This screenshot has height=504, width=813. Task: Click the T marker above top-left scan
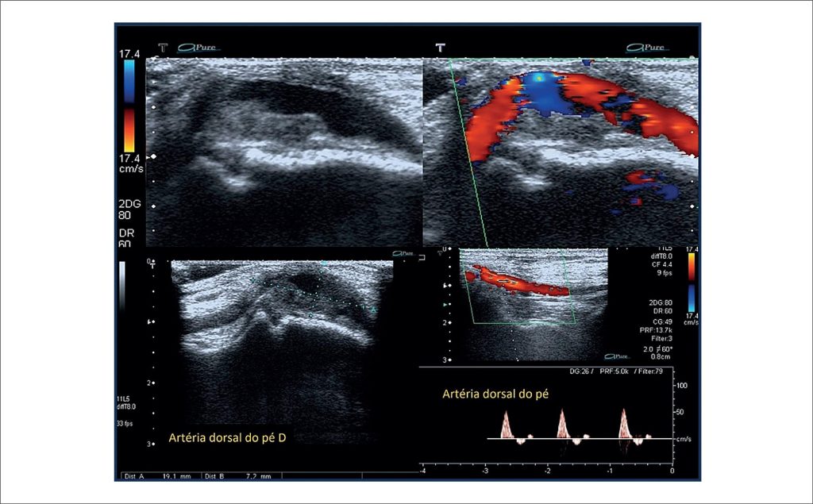163,48
